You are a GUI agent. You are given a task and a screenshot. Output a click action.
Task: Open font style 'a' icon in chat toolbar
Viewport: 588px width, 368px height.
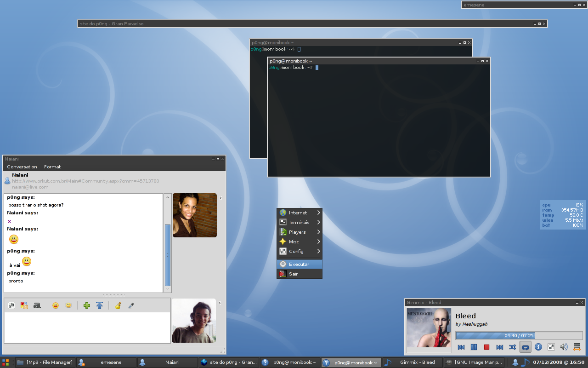click(x=37, y=305)
